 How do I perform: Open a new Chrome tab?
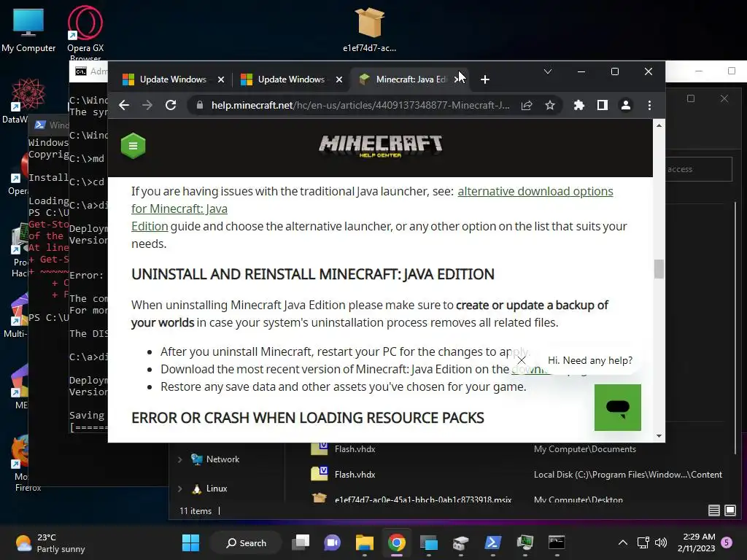tap(485, 79)
